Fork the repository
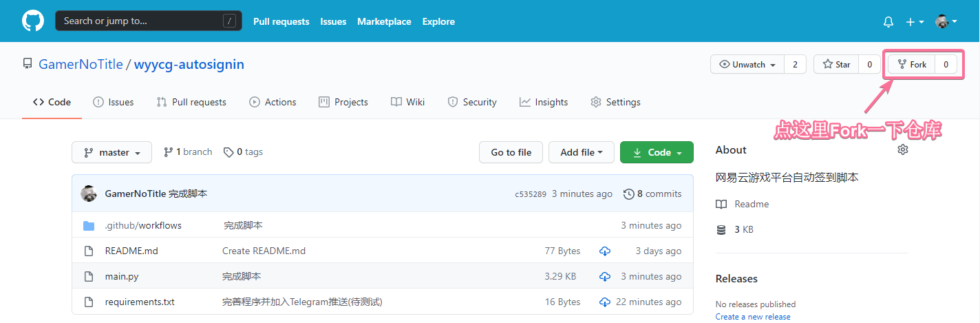The image size is (980, 323). [912, 64]
